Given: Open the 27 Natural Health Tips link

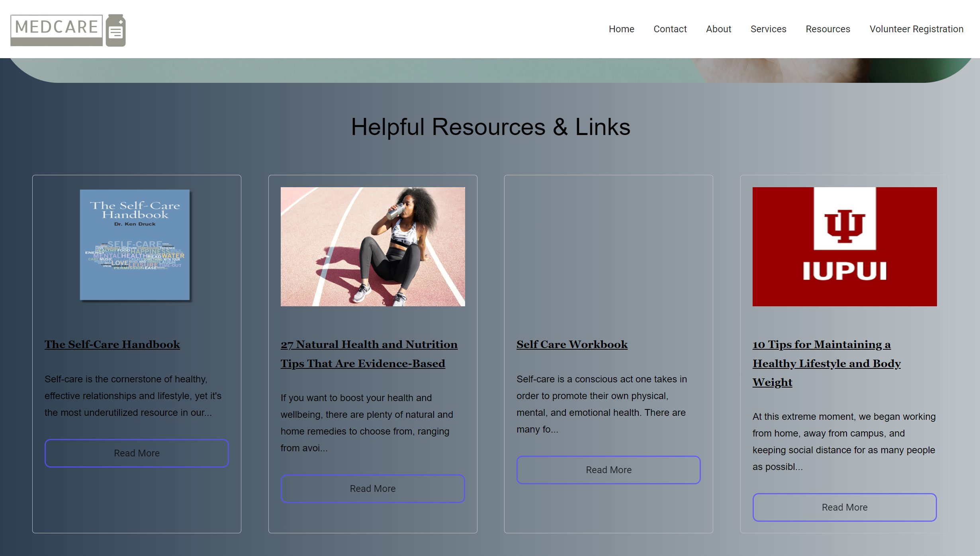Looking at the screenshot, I should point(369,354).
